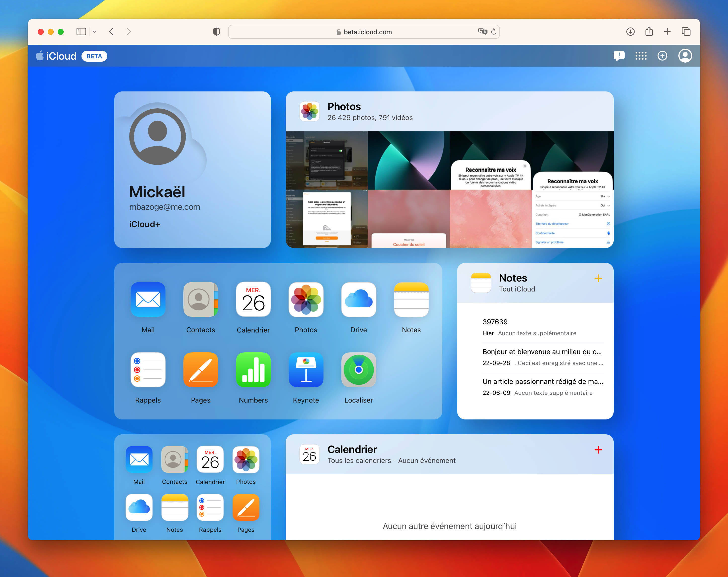Image resolution: width=728 pixels, height=577 pixels.
Task: Expand the sidebar dropdown chevron
Action: (x=95, y=32)
